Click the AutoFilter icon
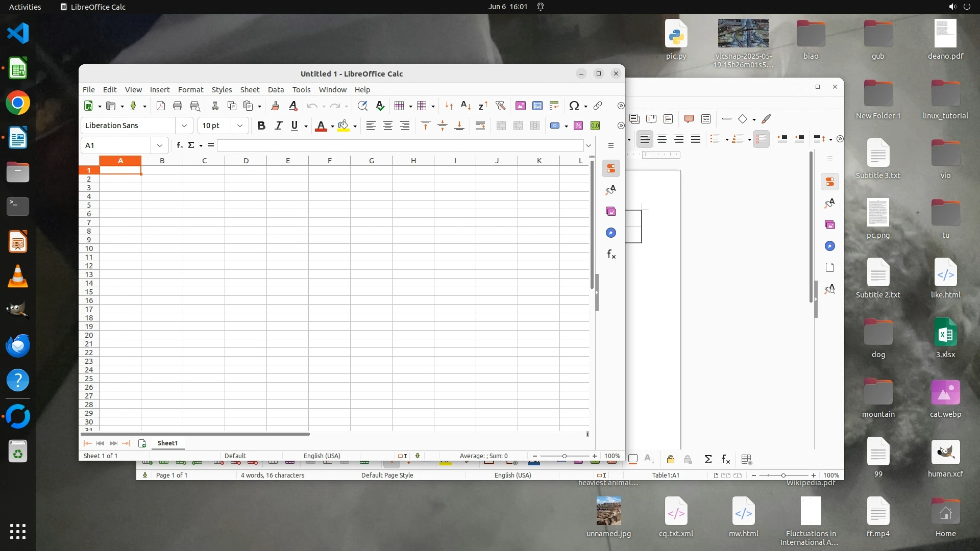The image size is (980, 551). pos(500,106)
